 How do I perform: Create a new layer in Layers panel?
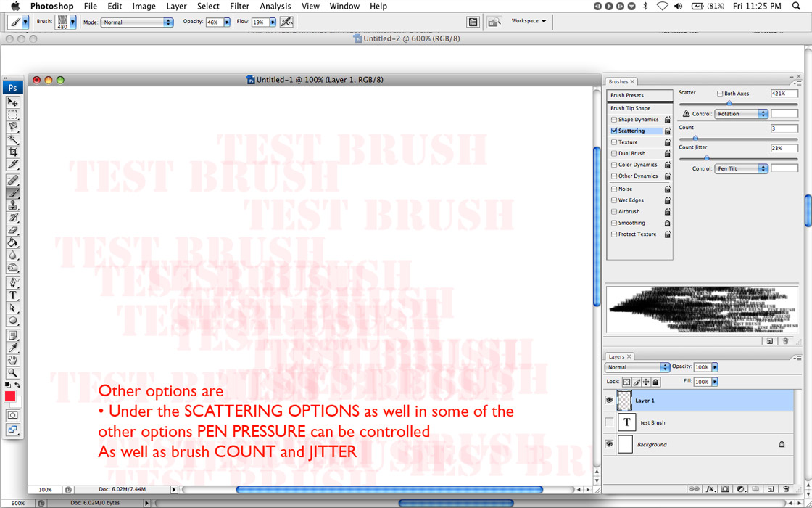(x=771, y=489)
